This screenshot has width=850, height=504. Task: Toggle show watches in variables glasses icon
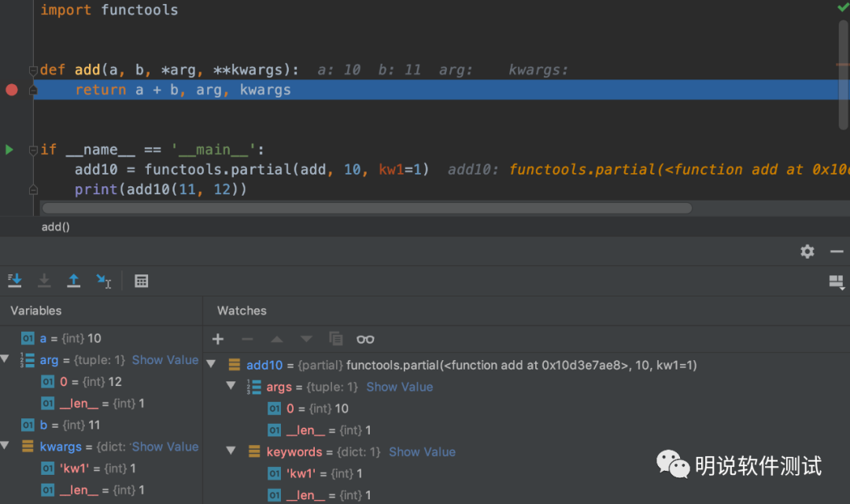(365, 340)
